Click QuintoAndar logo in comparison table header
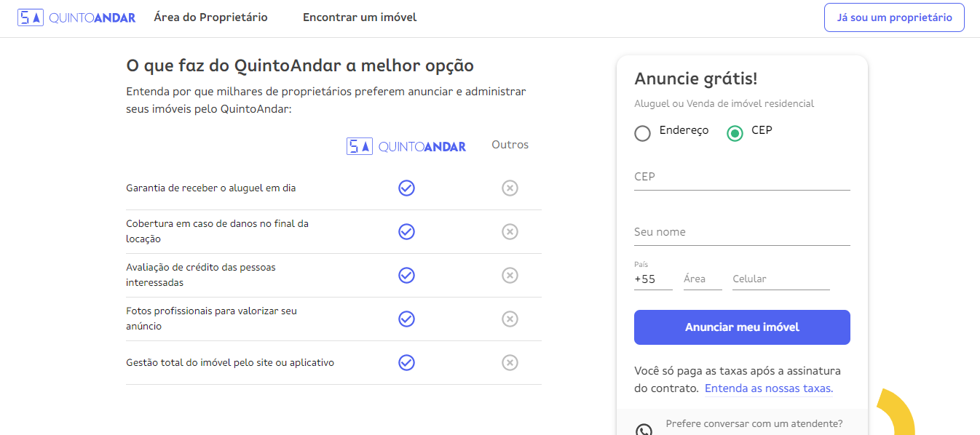Screen dimensions: 980x435 pos(406,146)
